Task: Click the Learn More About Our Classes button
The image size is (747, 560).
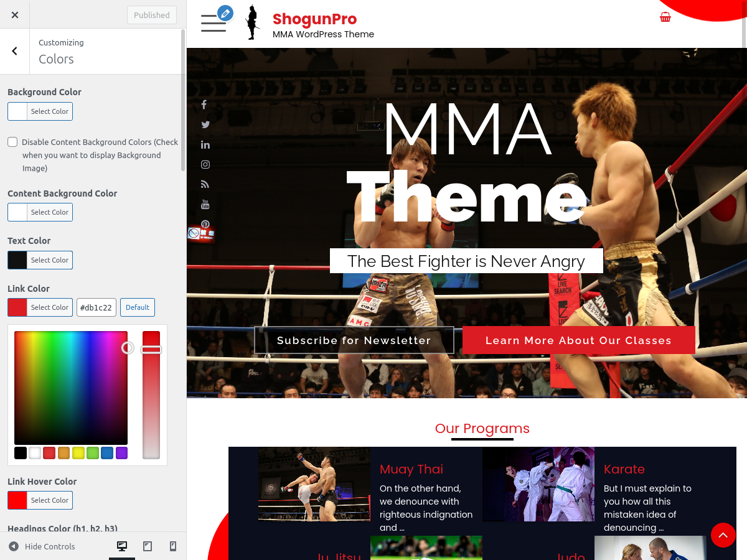Action: (x=578, y=340)
